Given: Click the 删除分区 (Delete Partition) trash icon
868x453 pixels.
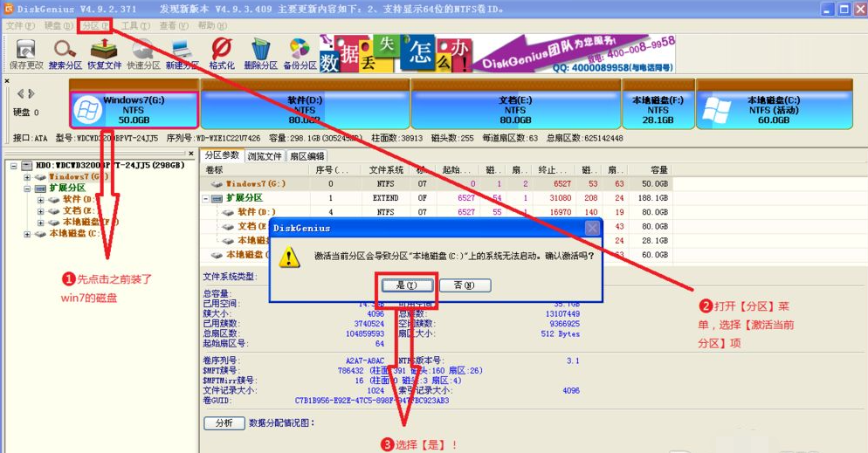Looking at the screenshot, I should pos(260,51).
